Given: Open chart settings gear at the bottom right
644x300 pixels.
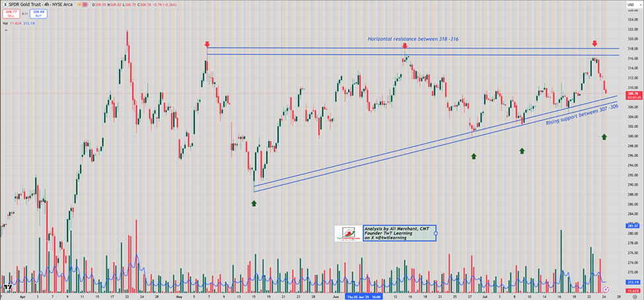Looking at the screenshot, I should tap(634, 297).
